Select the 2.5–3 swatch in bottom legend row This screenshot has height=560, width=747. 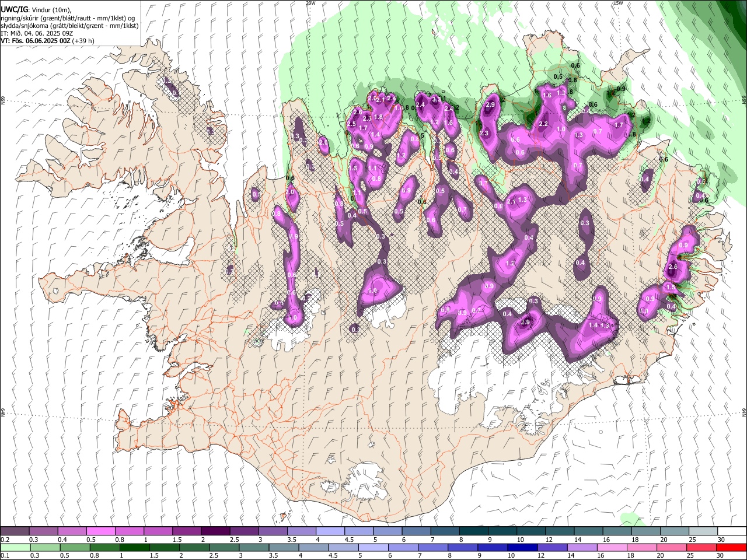click(x=224, y=547)
